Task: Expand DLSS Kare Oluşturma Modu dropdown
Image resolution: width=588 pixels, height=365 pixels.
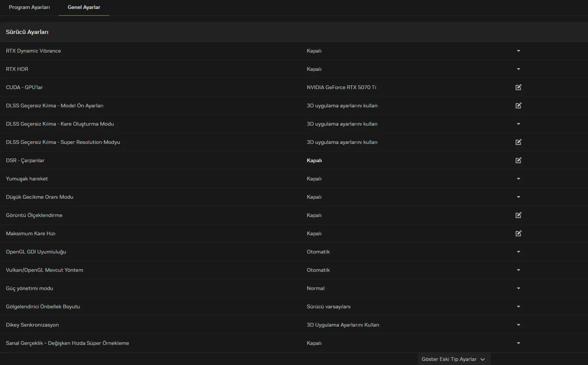Action: click(518, 124)
